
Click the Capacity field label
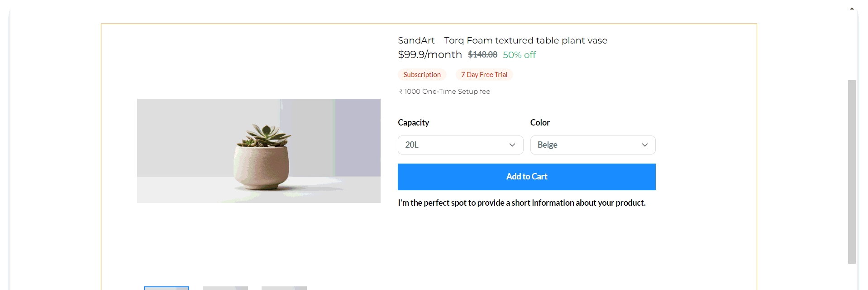(x=413, y=123)
